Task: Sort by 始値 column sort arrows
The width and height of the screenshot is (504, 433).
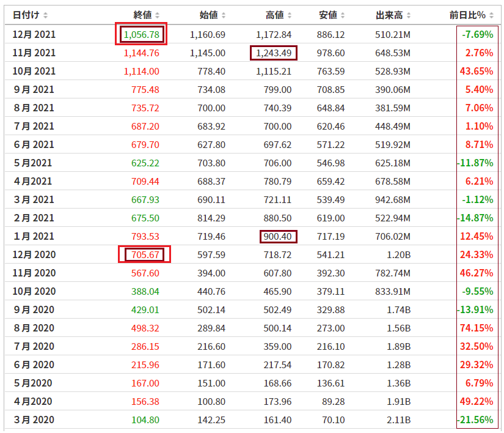Action: pyautogui.click(x=224, y=15)
